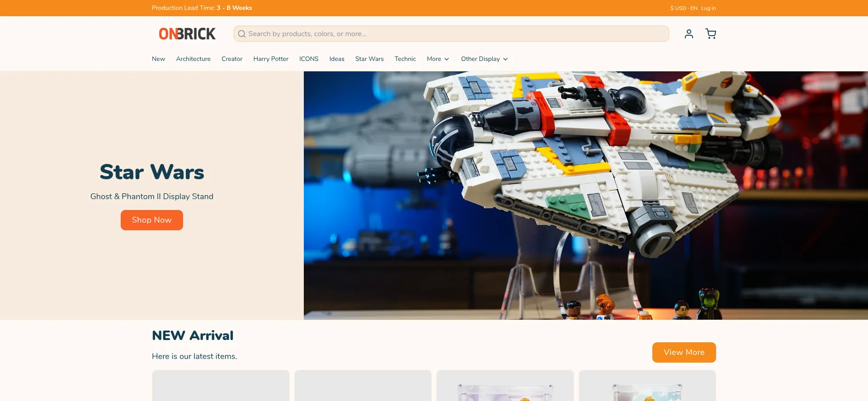Expand the More dropdown menu
Viewport: 868px width, 401px height.
click(438, 59)
